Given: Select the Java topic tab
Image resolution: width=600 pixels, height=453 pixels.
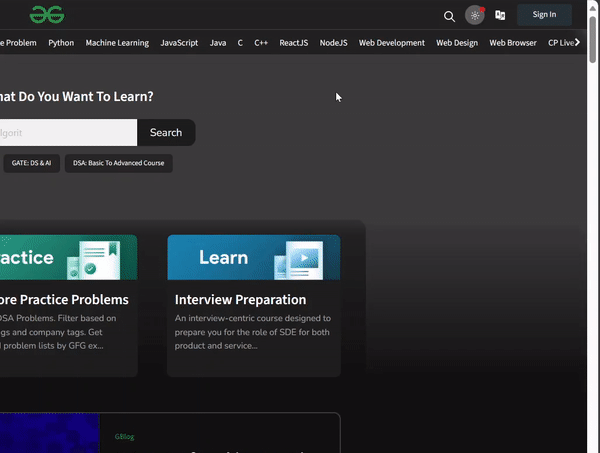Looking at the screenshot, I should pyautogui.click(x=218, y=43).
